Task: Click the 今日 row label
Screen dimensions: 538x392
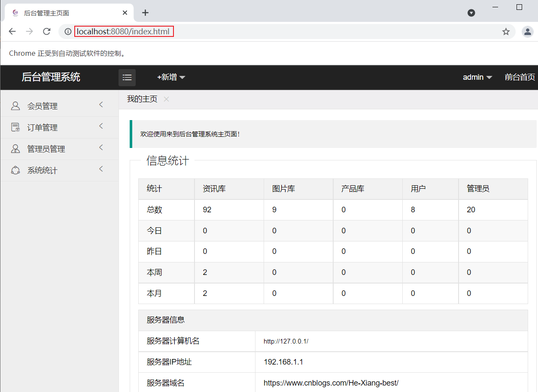Action: 155,231
